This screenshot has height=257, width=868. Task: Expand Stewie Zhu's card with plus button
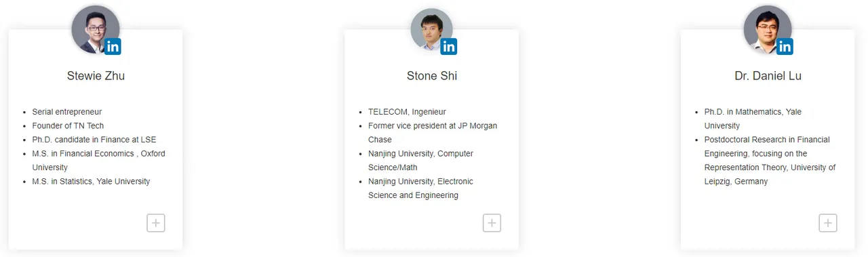tap(156, 222)
